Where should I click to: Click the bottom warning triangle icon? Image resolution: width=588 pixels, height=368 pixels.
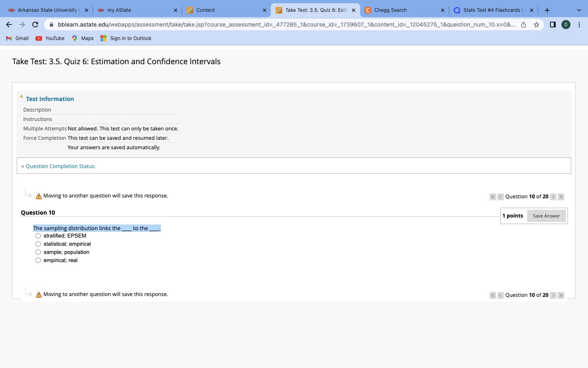(x=39, y=295)
